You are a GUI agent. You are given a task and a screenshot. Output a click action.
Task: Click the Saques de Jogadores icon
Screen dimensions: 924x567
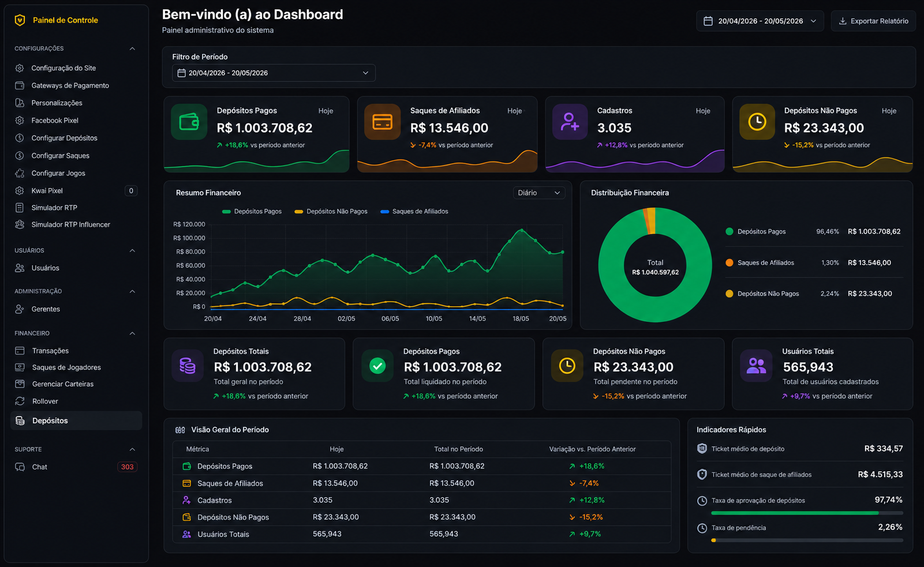[20, 367]
